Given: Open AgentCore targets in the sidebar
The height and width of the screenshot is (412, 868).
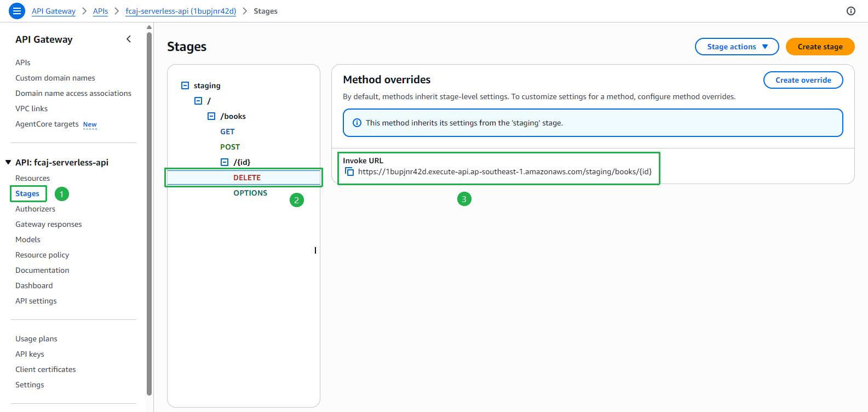Looking at the screenshot, I should point(47,124).
